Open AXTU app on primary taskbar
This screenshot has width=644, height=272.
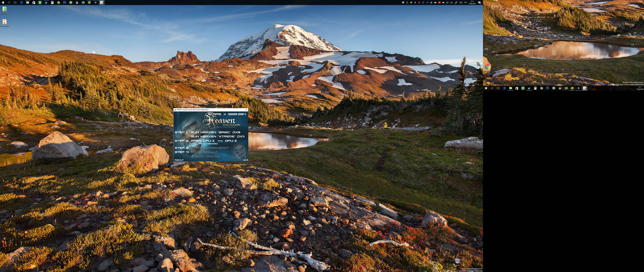[x=89, y=3]
